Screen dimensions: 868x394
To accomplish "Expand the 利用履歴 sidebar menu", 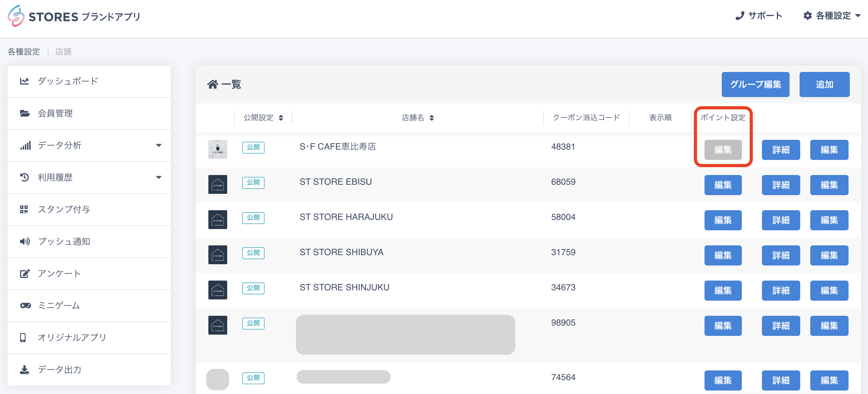I will tap(158, 178).
